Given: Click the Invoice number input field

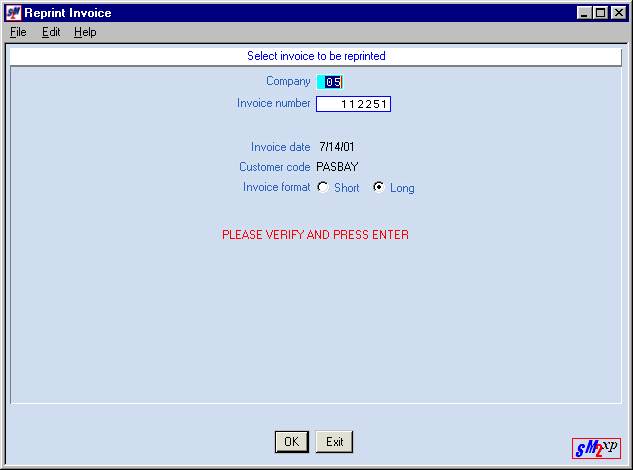Looking at the screenshot, I should pyautogui.click(x=353, y=104).
